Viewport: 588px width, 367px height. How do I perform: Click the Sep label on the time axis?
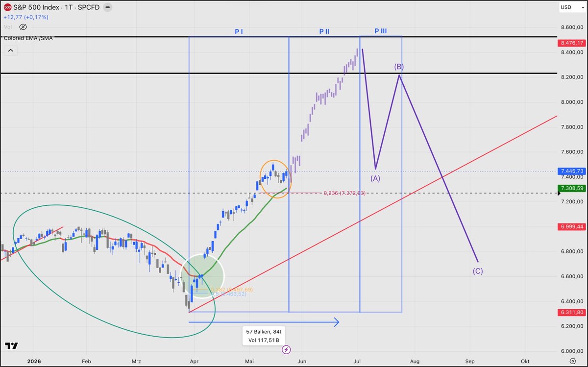pos(470,361)
